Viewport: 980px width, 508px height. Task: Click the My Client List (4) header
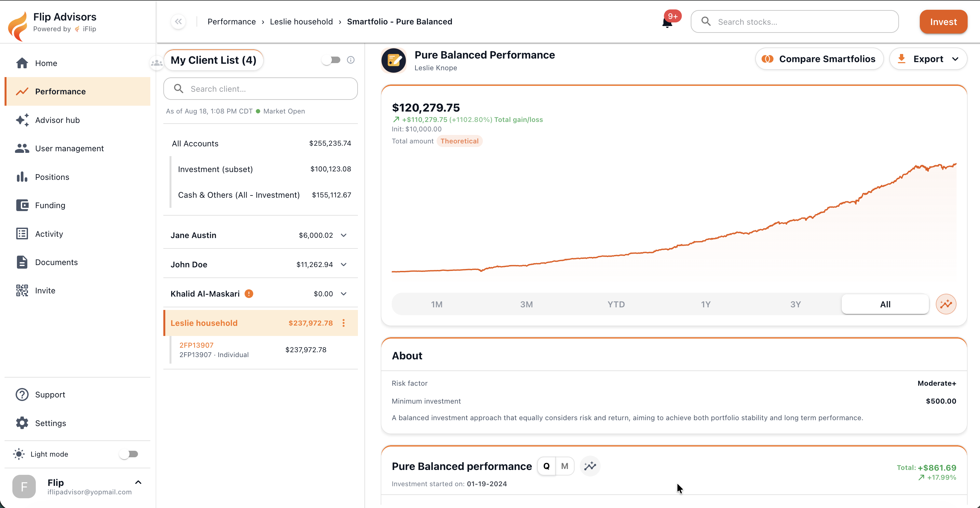(x=213, y=60)
